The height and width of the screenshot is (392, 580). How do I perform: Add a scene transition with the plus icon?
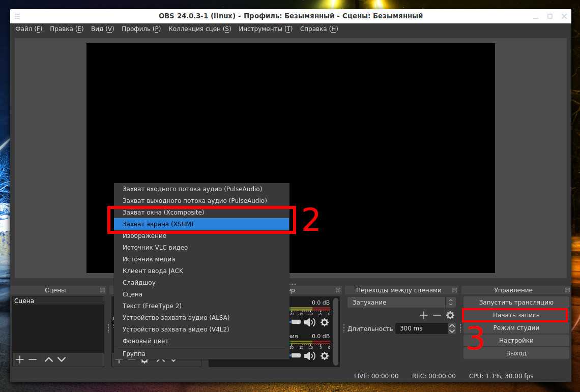[424, 315]
